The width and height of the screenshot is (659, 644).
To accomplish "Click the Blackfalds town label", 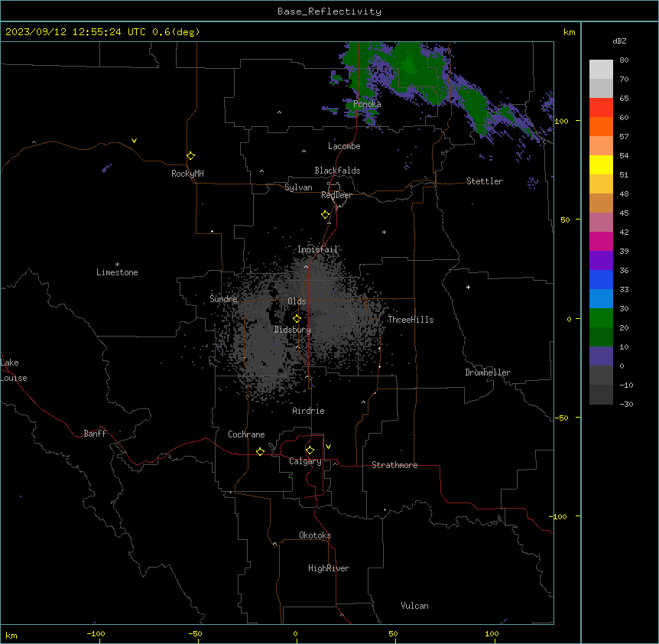I will (337, 171).
